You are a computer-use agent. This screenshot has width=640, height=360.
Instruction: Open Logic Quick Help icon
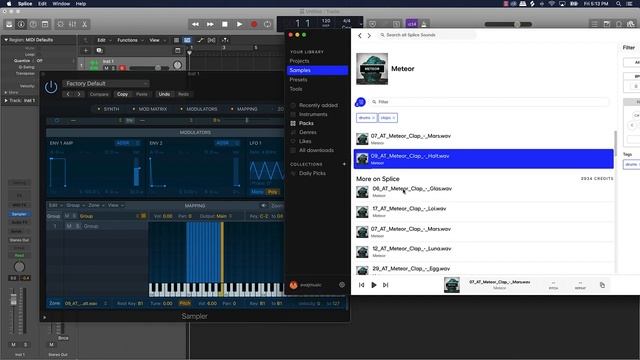click(33, 24)
